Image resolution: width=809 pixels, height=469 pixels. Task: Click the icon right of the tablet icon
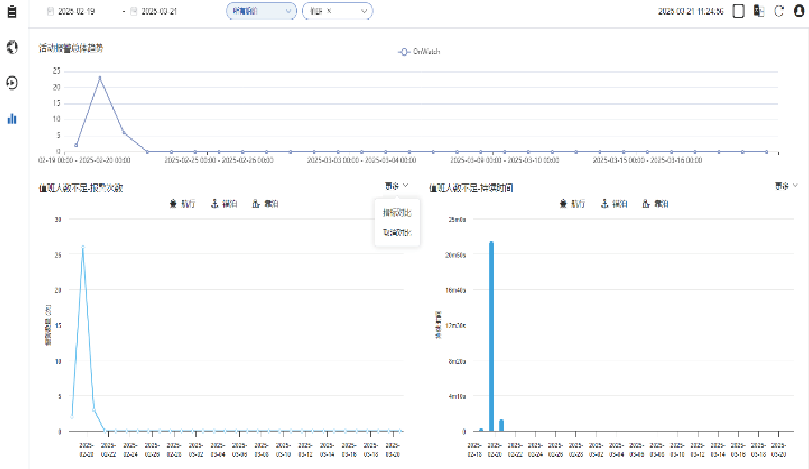pos(758,12)
